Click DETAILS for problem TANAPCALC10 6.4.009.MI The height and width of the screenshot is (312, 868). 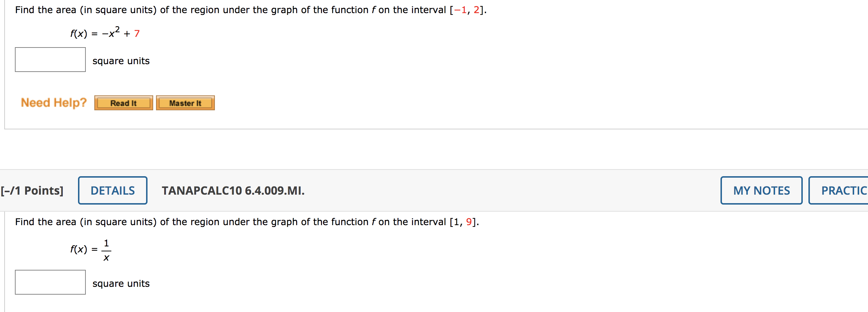click(x=112, y=190)
